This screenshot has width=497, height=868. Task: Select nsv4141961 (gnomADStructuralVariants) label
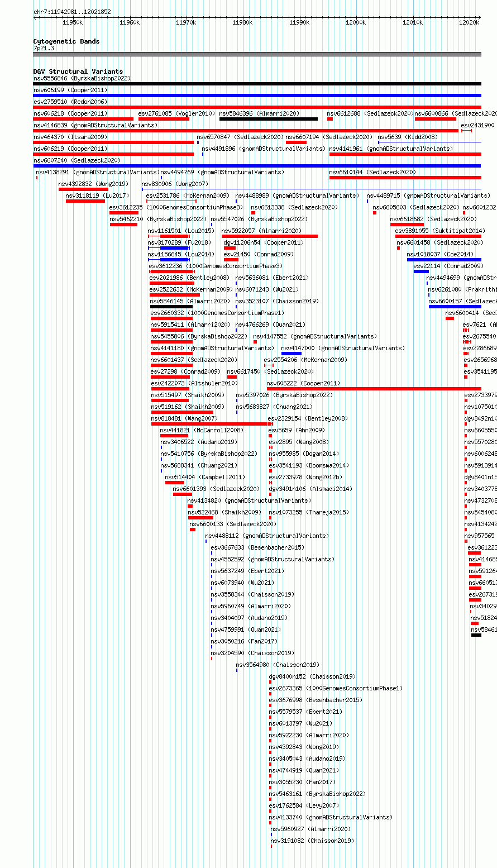(391, 149)
